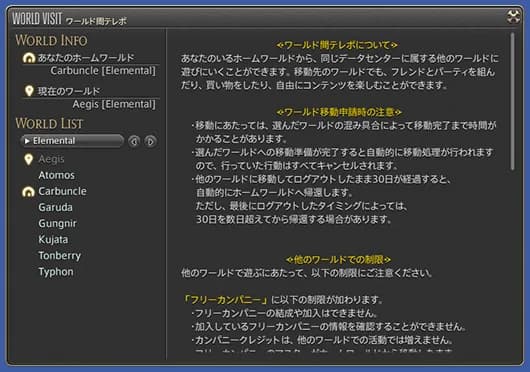530x372 pixels.
Task: Open the Elemental data center dropdown
Action: [x=72, y=141]
